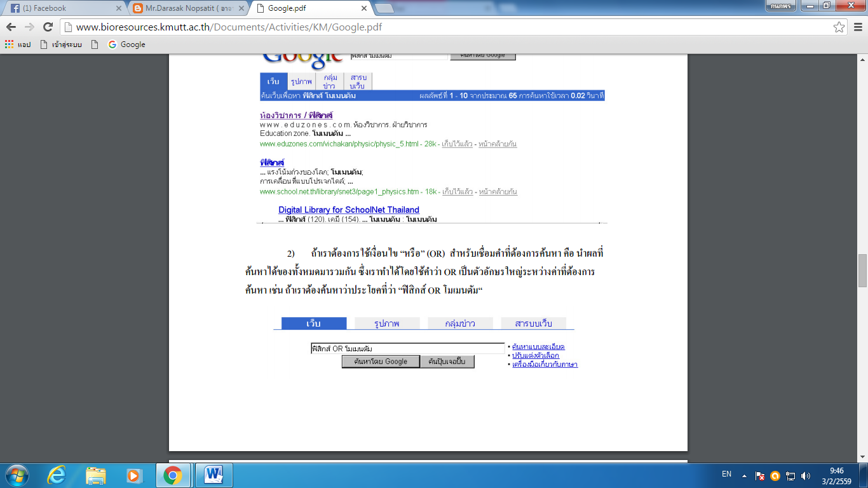Click the ฟิสิกส์ search result title
The width and height of the screenshot is (868, 488).
click(272, 163)
